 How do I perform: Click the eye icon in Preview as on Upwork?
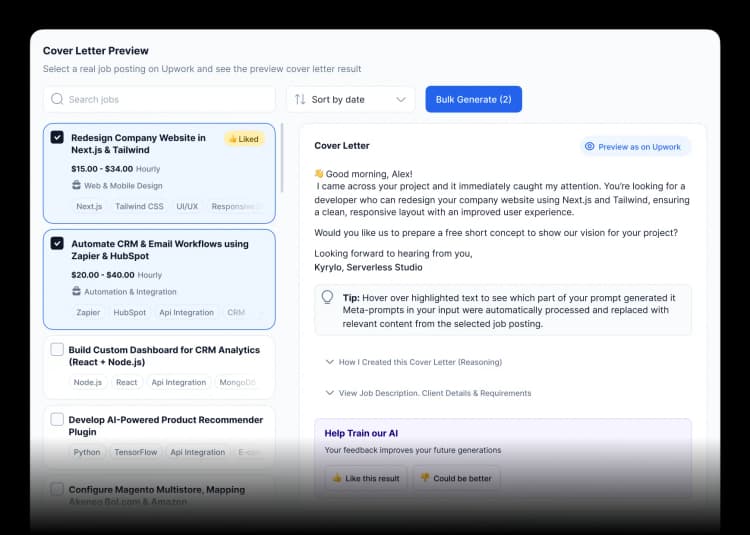point(590,146)
